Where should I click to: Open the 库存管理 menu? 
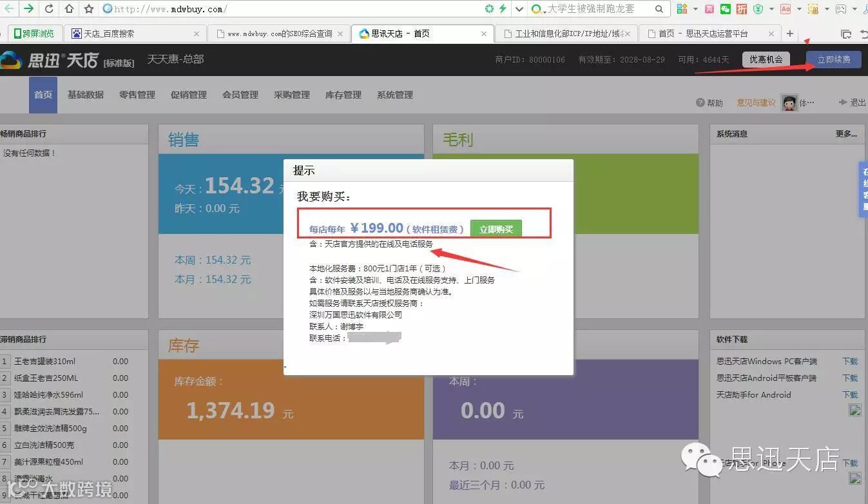(343, 95)
